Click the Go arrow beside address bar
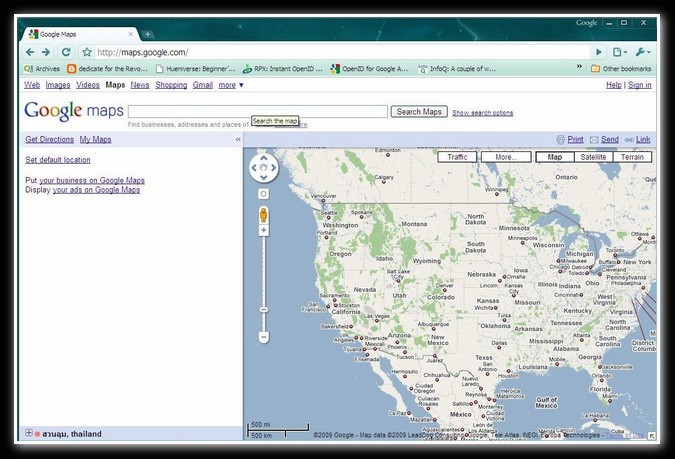This screenshot has width=675, height=459. [x=599, y=52]
